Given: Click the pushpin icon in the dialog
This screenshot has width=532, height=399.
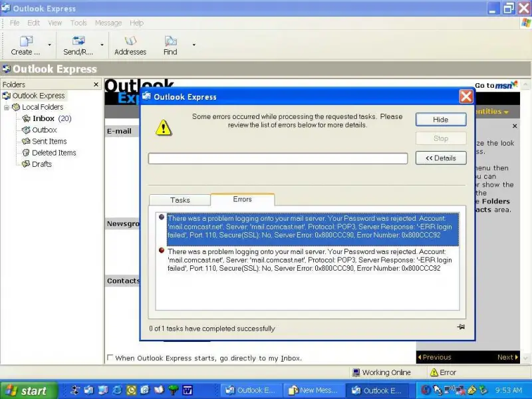Looking at the screenshot, I should 461,327.
